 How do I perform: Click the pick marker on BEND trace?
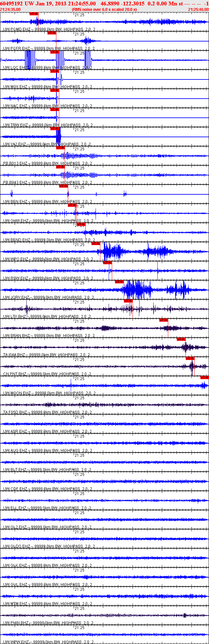tap(81, 224)
